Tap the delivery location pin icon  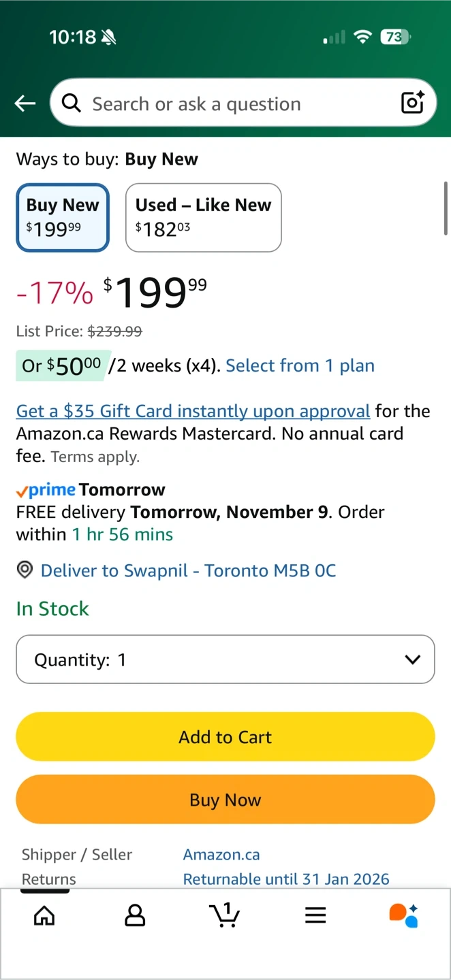[x=25, y=570]
